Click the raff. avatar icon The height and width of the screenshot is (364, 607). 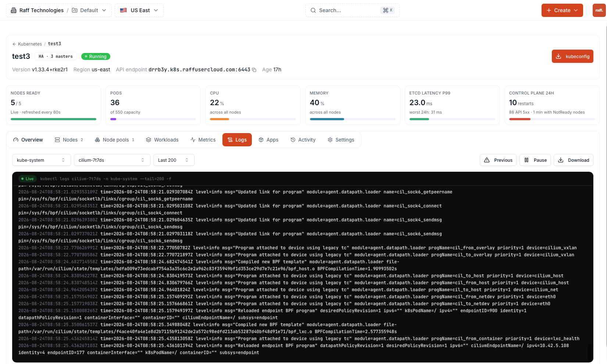tap(599, 10)
